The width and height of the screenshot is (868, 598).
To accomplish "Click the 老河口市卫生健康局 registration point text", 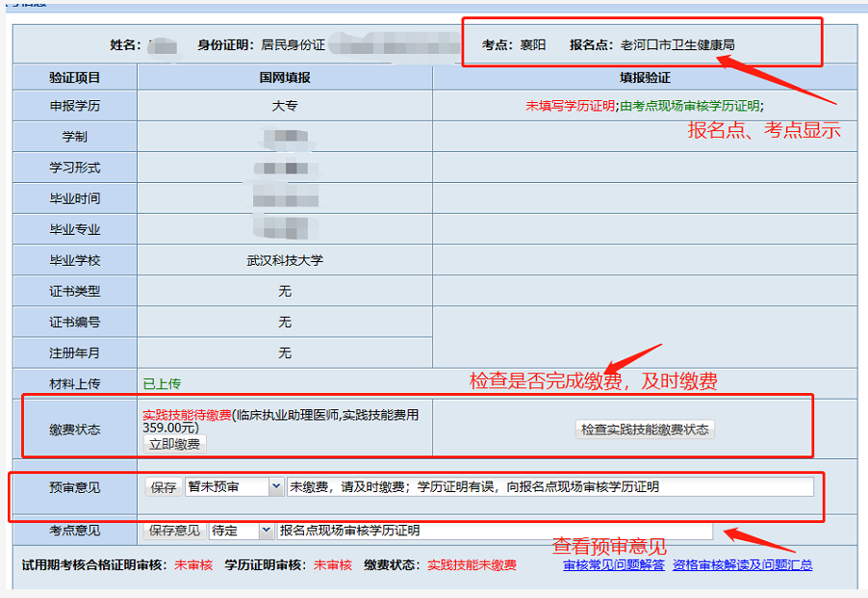I will [x=677, y=45].
